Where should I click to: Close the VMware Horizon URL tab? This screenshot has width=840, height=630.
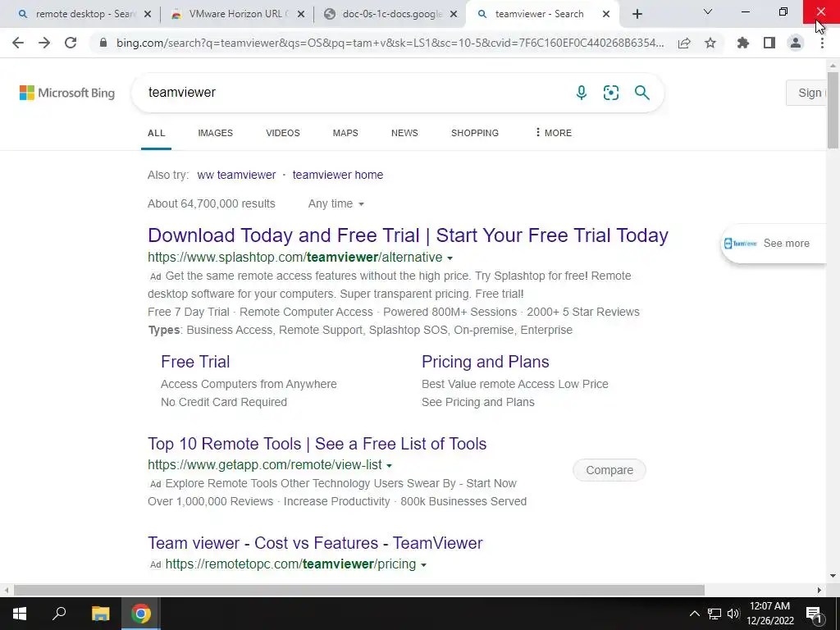tap(301, 14)
